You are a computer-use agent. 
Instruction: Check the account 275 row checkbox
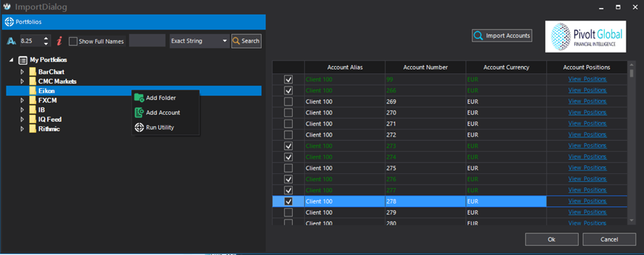(x=289, y=168)
